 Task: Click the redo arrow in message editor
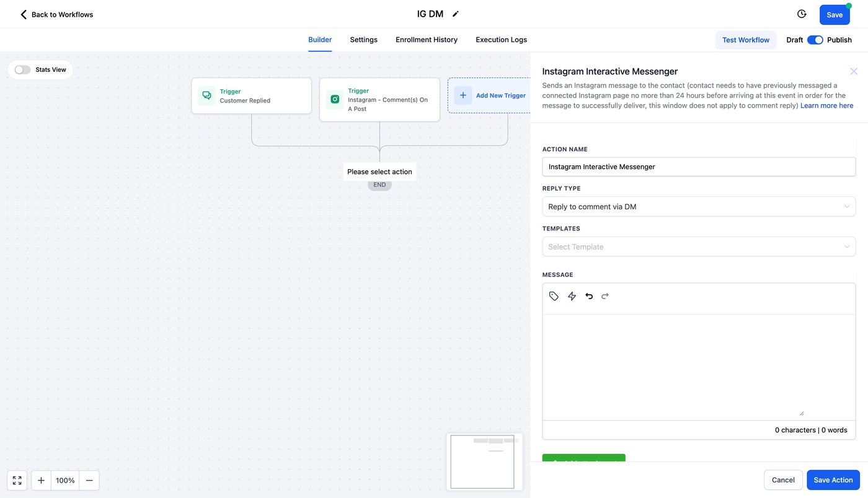(605, 296)
